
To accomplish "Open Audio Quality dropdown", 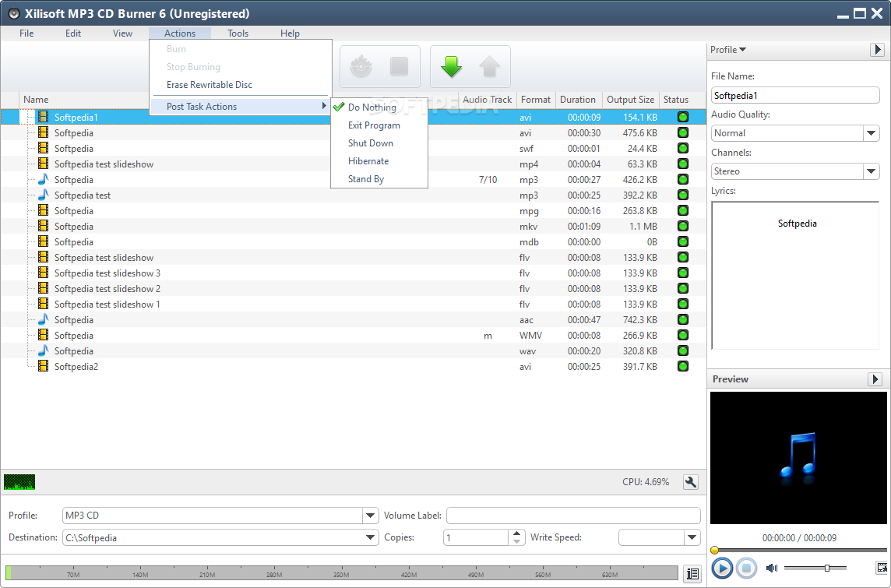I will [871, 133].
